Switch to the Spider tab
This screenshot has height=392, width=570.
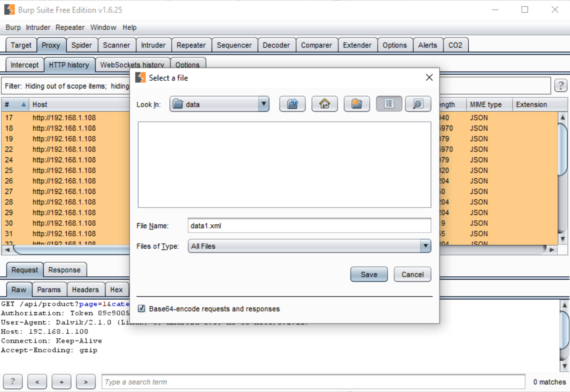[82, 45]
